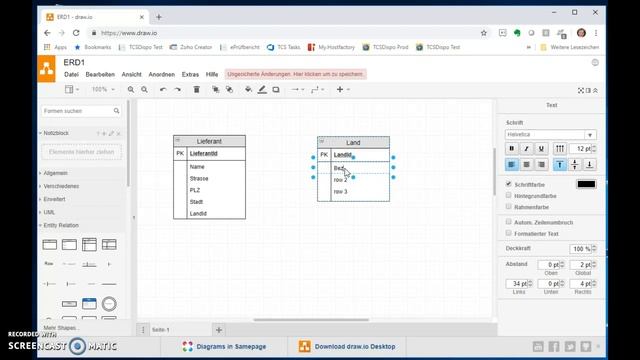Image resolution: width=640 pixels, height=360 pixels.
Task: Open the Ansicht menu
Action: (131, 74)
